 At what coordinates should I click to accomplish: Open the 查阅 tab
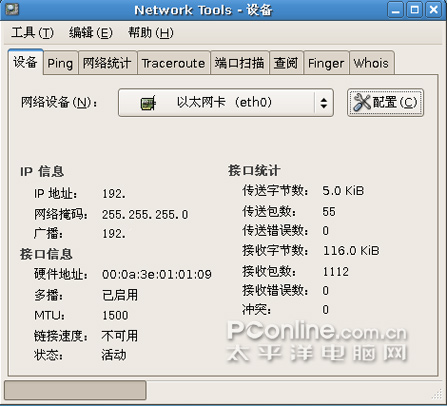tap(286, 63)
